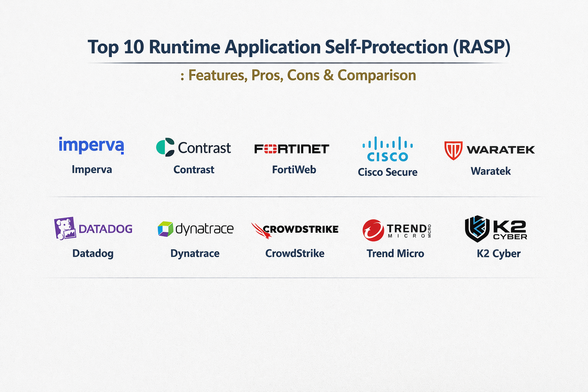Select the Trend Micro logo

tap(397, 230)
